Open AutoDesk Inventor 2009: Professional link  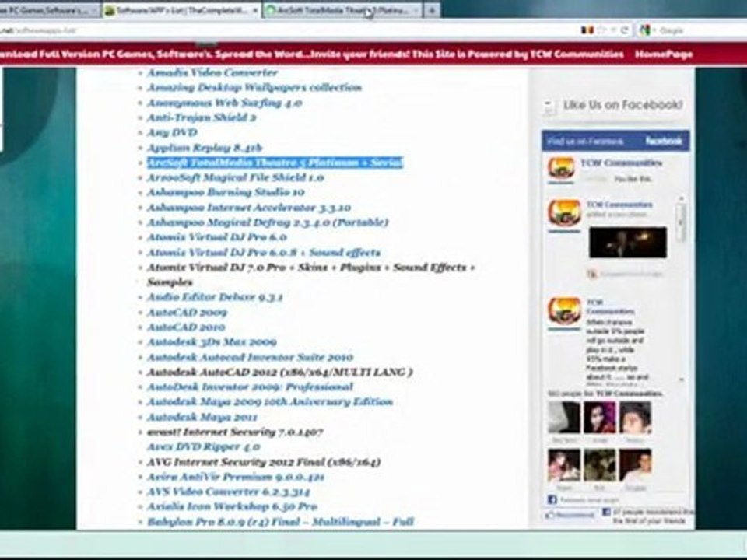pyautogui.click(x=250, y=387)
